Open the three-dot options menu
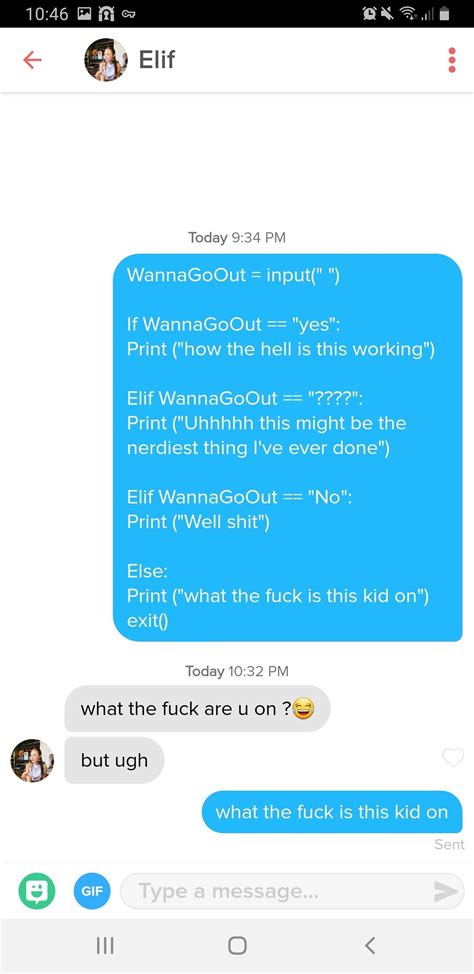 tap(452, 60)
